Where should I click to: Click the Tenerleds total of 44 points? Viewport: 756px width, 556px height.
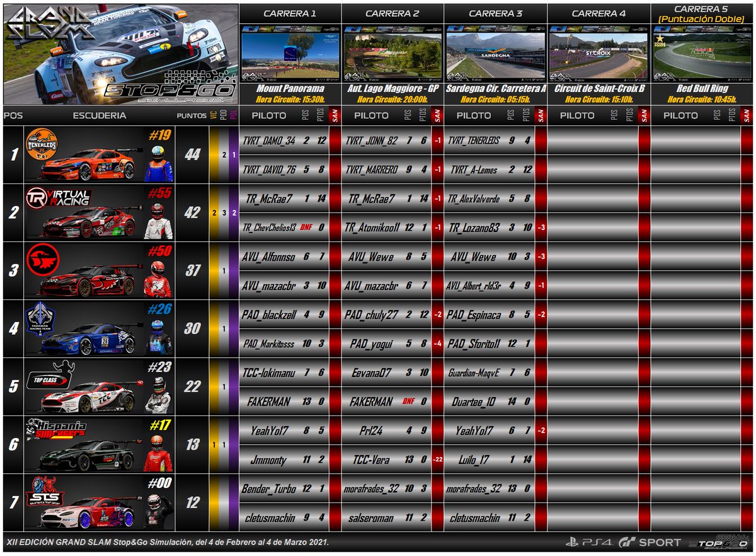point(193,154)
